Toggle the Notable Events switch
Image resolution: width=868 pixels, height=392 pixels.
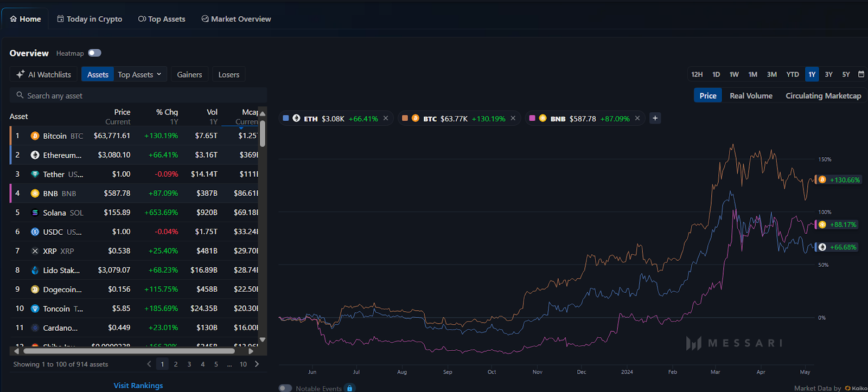285,388
